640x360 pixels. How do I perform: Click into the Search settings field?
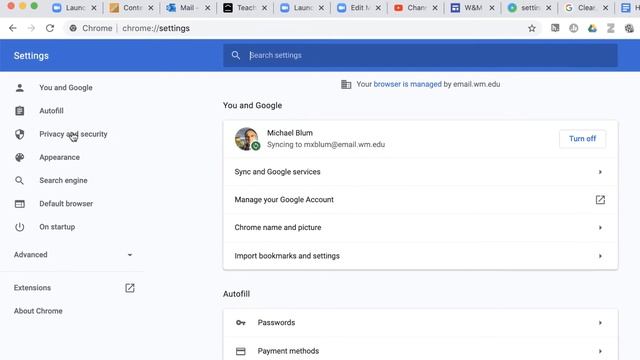pos(420,55)
